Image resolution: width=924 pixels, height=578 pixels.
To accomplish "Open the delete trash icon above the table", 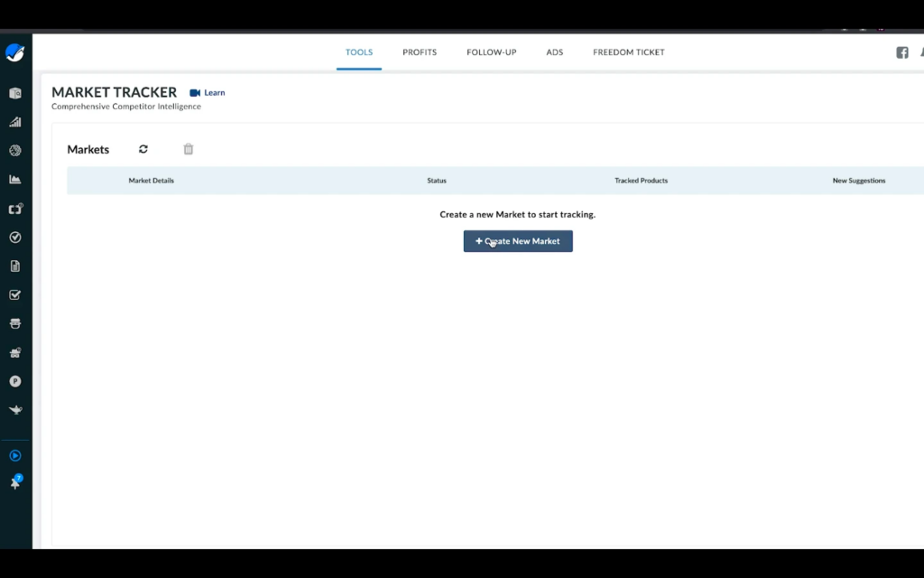I will (188, 149).
